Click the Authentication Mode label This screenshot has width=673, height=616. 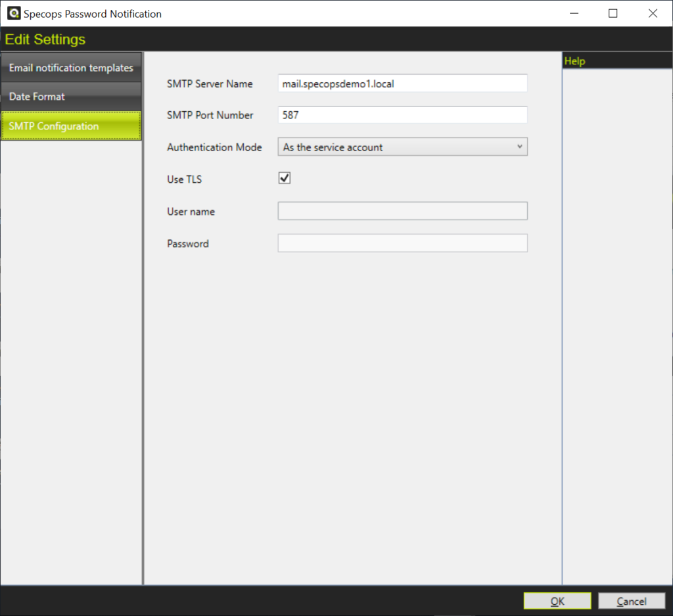[214, 147]
